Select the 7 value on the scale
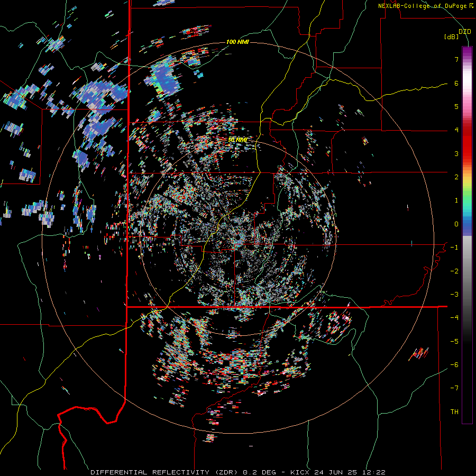The height and width of the screenshot is (476, 476). point(456,59)
